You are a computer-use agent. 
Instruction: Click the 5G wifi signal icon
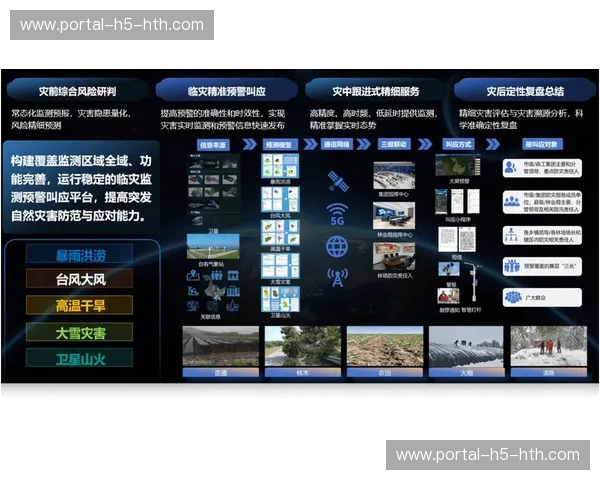(x=337, y=215)
